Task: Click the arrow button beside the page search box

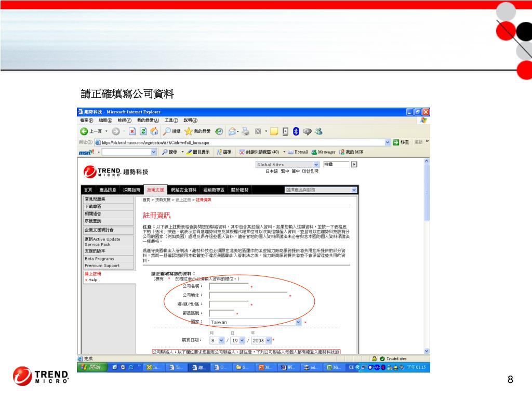Action: coord(354,165)
